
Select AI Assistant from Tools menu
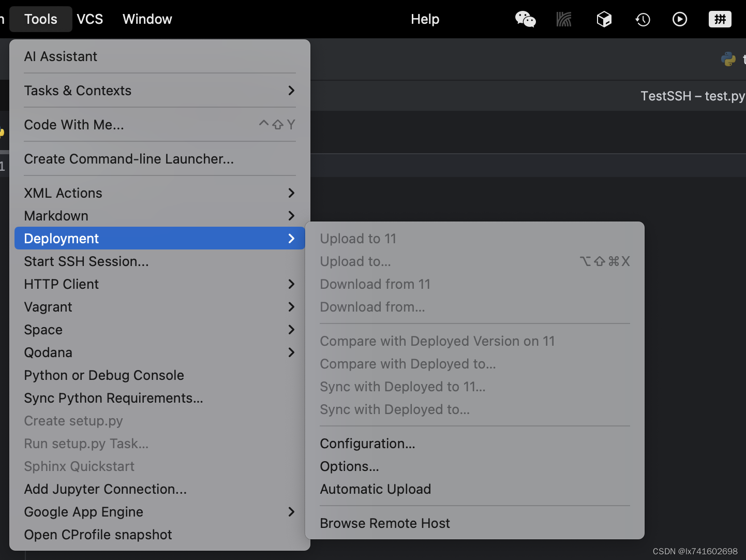160,56
